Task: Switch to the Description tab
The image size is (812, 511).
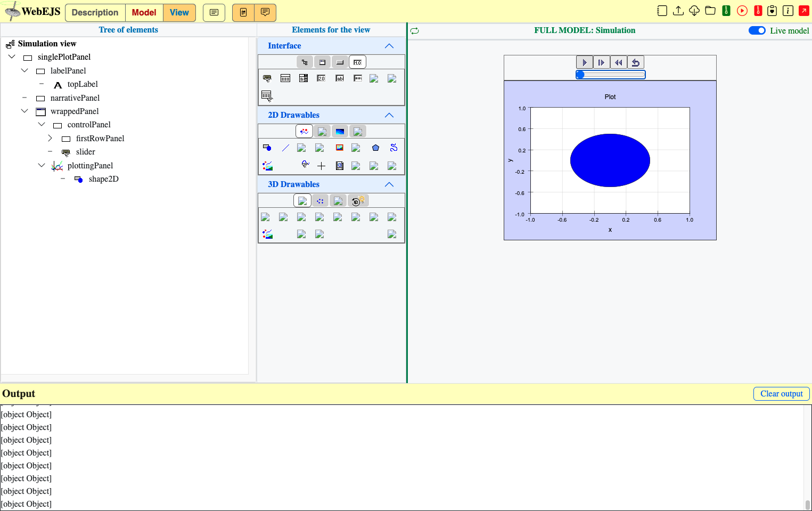Action: (95, 13)
